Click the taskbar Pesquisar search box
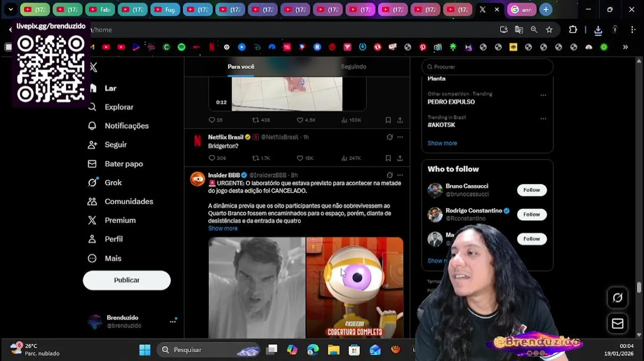The width and height of the screenshot is (644, 361). 207,350
